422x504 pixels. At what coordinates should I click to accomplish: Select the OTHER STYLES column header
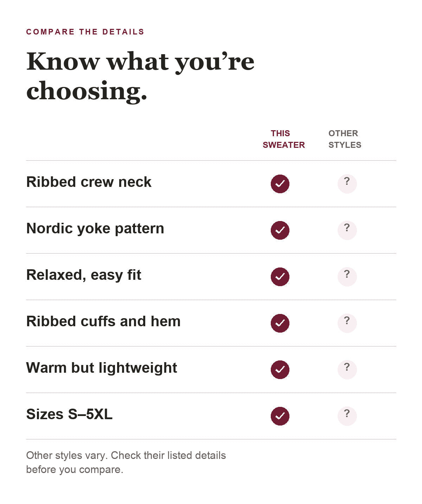tap(345, 139)
